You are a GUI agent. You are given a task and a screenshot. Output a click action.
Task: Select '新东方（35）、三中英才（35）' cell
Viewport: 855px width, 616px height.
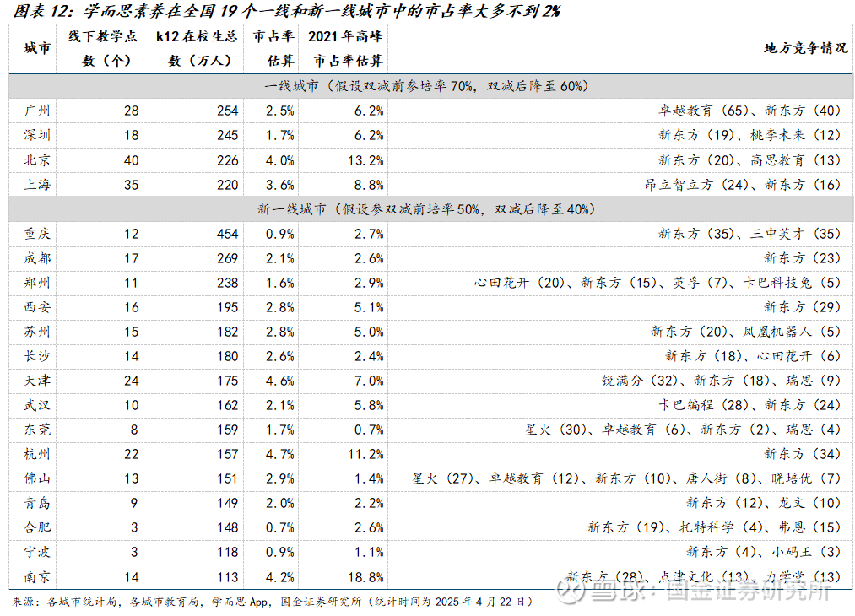point(749,234)
